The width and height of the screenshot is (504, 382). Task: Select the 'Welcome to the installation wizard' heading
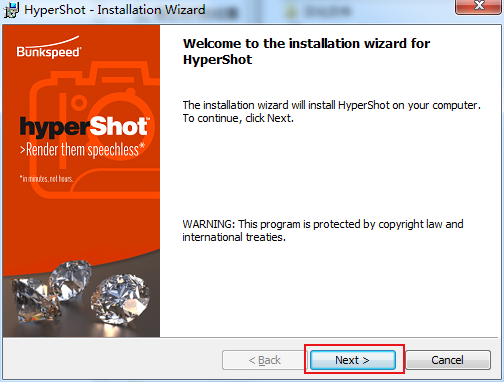click(306, 51)
